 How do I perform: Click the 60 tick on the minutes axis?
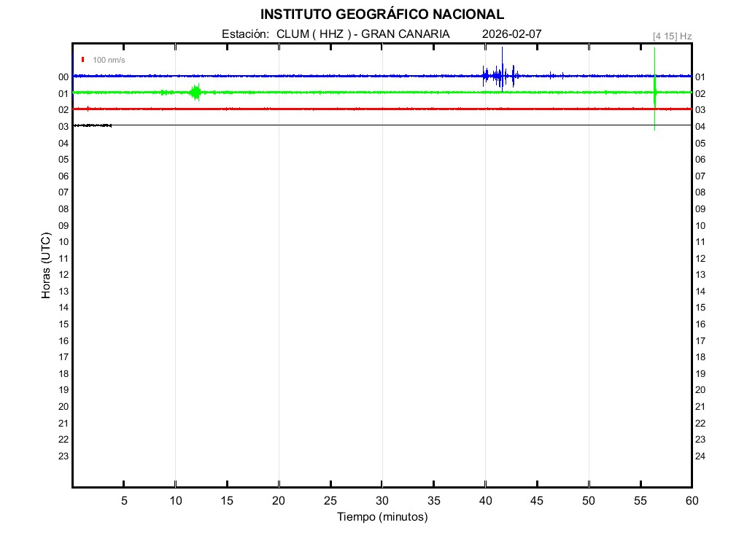click(x=691, y=501)
